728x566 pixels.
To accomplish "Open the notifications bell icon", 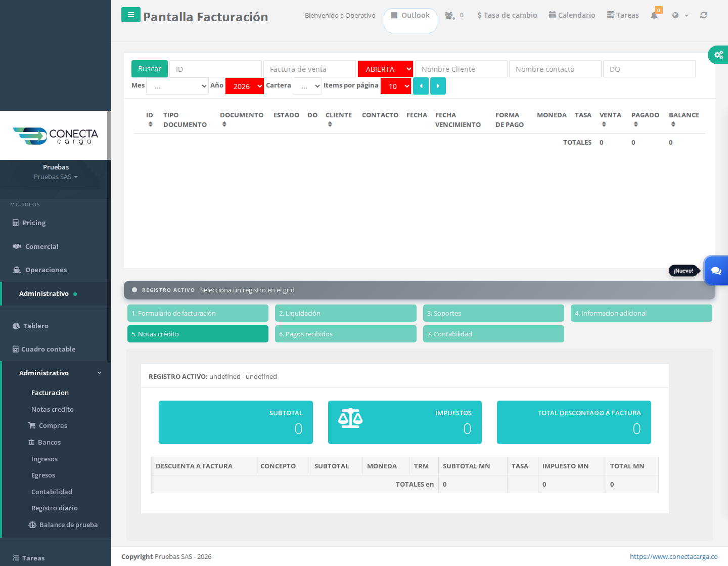I will [x=654, y=15].
